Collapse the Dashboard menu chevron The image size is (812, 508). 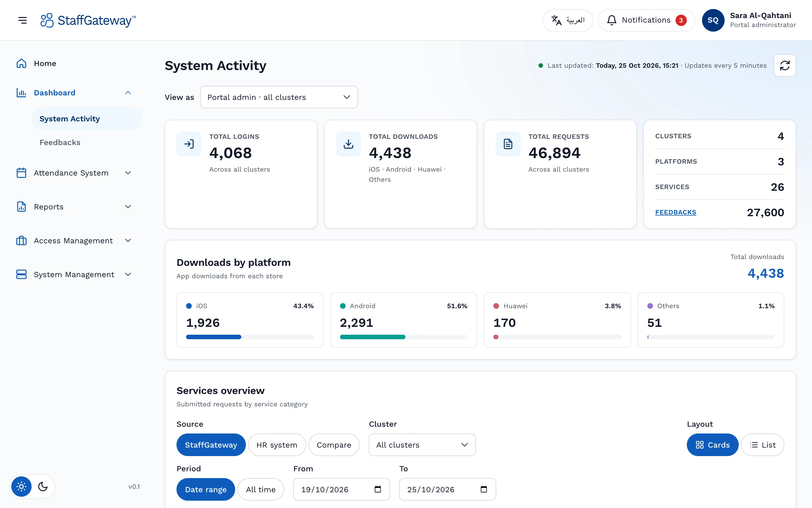[x=128, y=93]
